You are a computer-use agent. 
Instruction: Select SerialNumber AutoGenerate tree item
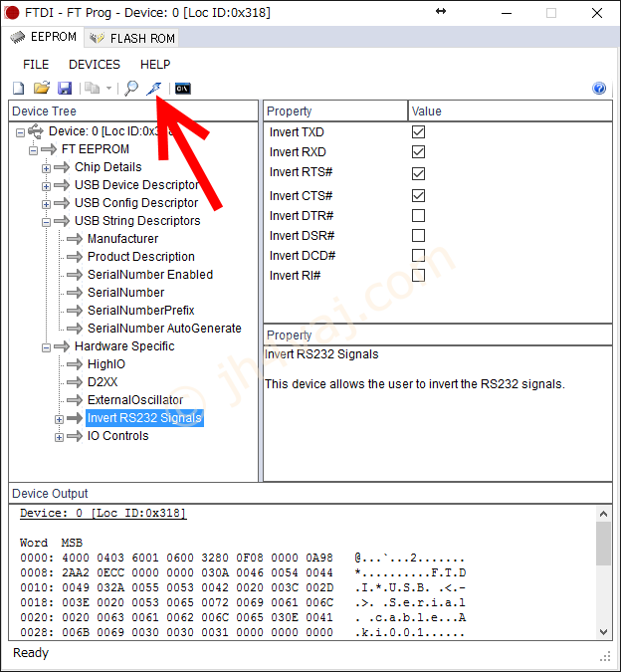tap(164, 329)
